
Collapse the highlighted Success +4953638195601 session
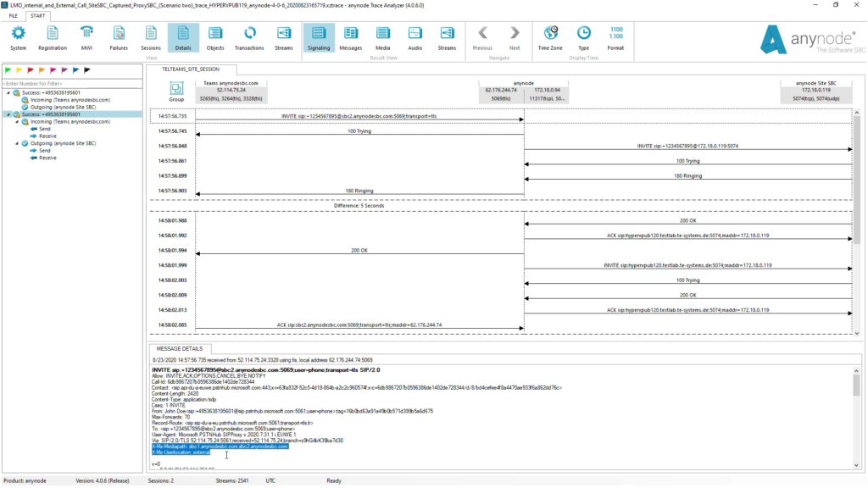point(8,114)
